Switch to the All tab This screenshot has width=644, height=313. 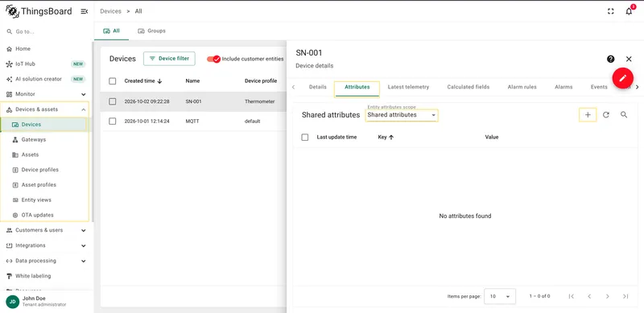click(x=111, y=31)
